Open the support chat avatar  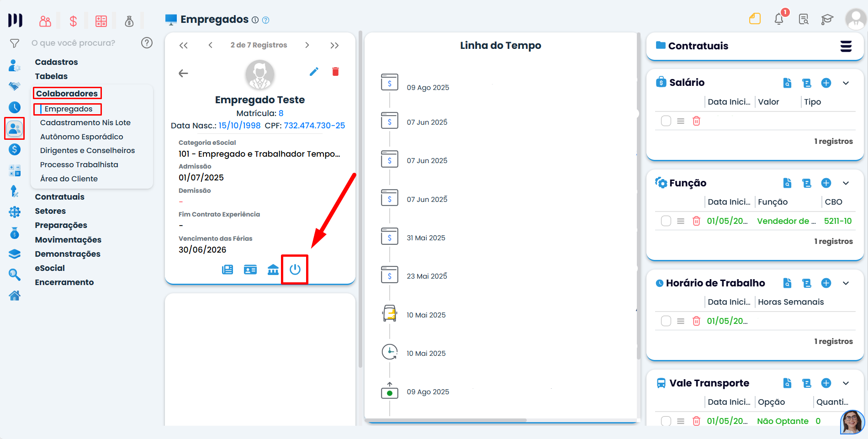852,422
